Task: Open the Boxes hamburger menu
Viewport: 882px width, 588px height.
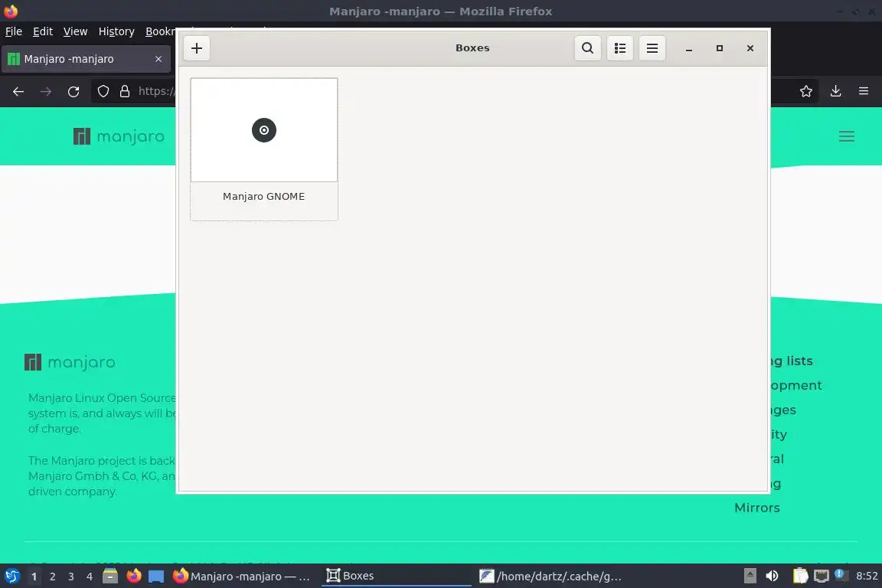Action: tap(652, 48)
